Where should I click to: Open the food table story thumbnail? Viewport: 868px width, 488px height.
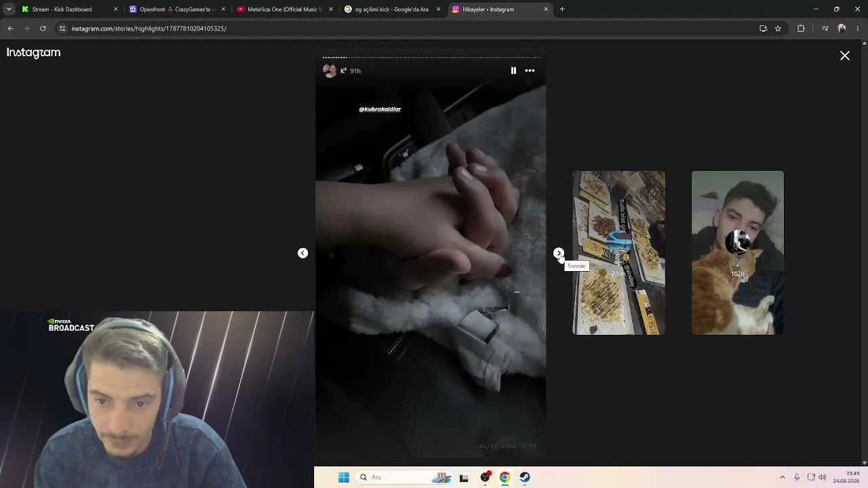tap(618, 253)
